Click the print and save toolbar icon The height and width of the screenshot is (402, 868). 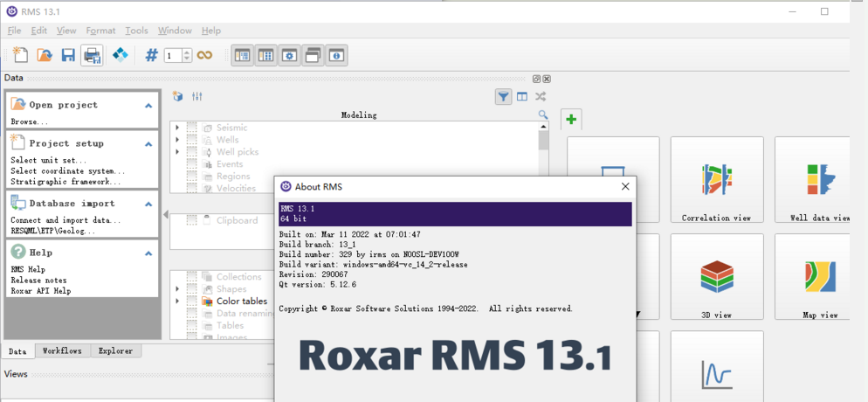92,55
